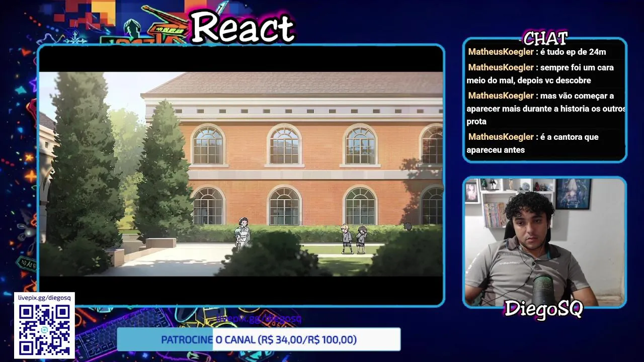The width and height of the screenshot is (644, 362).
Task: Click the anime video playing in the react frame
Action: click(x=241, y=174)
